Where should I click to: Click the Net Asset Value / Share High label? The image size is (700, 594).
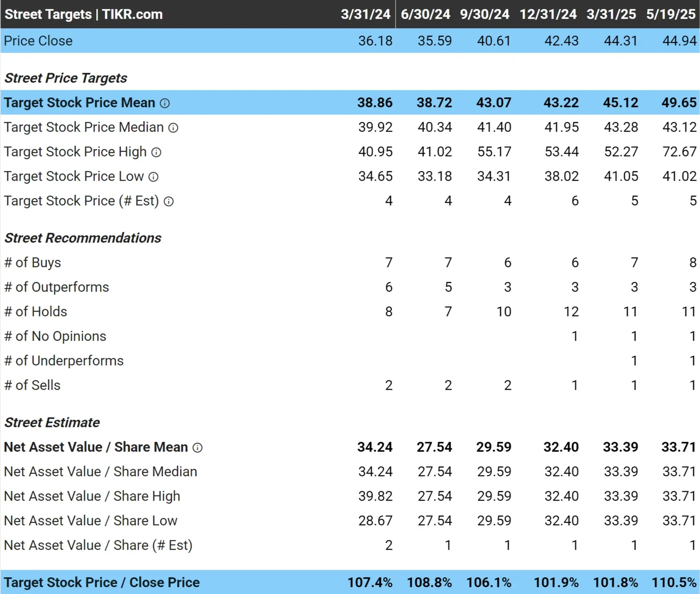[92, 496]
